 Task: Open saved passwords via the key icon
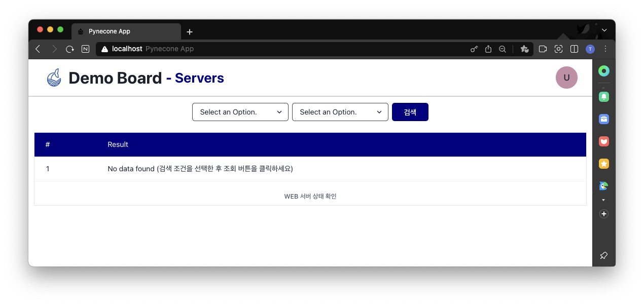pos(474,49)
